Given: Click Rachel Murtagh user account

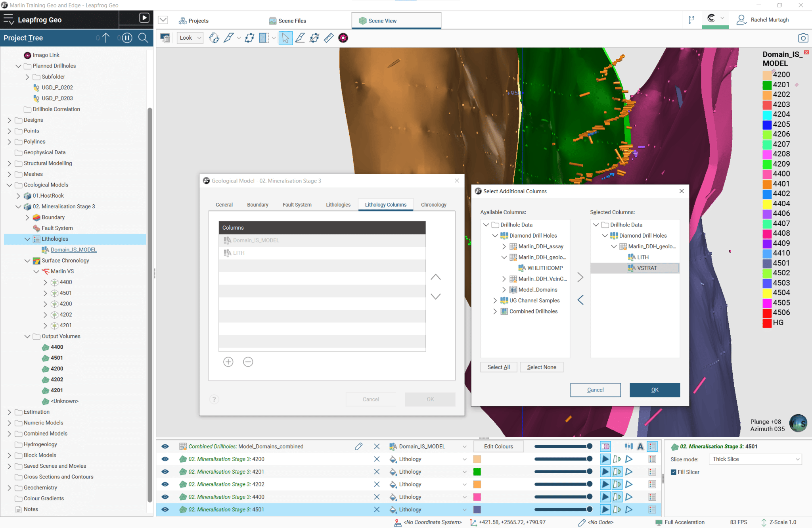Looking at the screenshot, I should [x=762, y=20].
